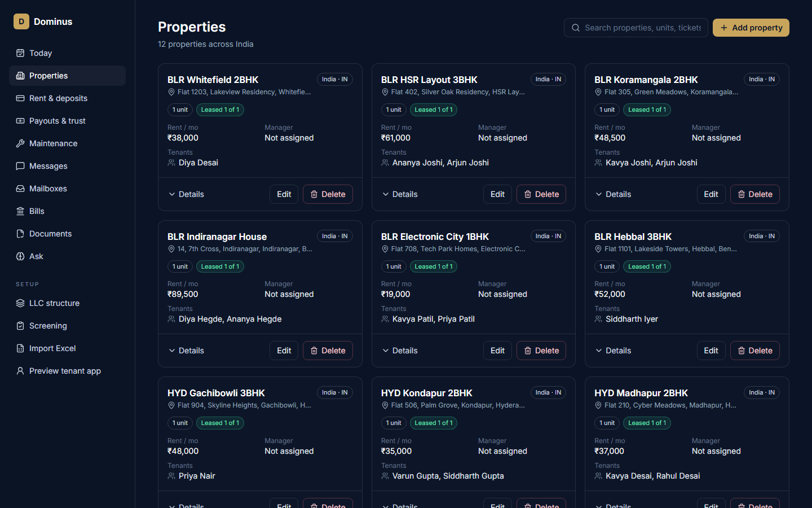Edit the BLR Whitefield 2BHK property
The height and width of the screenshot is (508, 812).
tap(284, 194)
